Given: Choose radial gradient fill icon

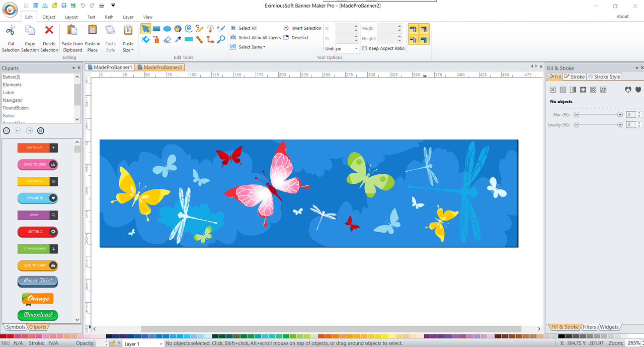Looking at the screenshot, I should click(583, 90).
